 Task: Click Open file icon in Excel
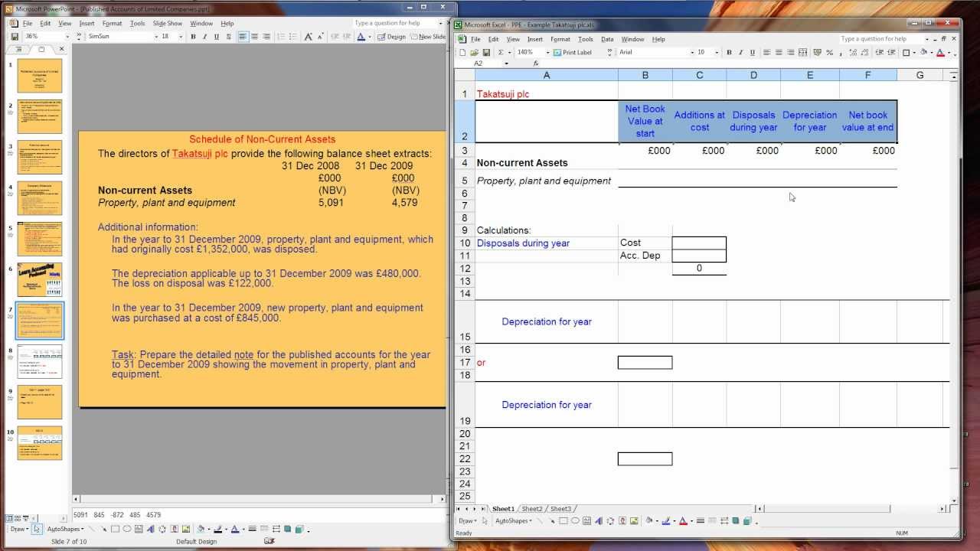474,52
